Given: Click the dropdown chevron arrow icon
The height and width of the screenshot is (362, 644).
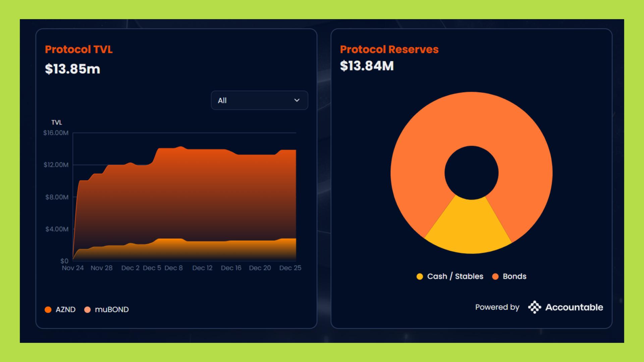Looking at the screenshot, I should coord(297,100).
